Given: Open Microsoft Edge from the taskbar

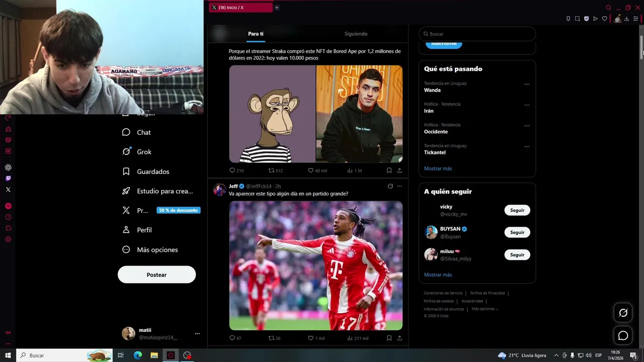Looking at the screenshot, I should point(137,355).
